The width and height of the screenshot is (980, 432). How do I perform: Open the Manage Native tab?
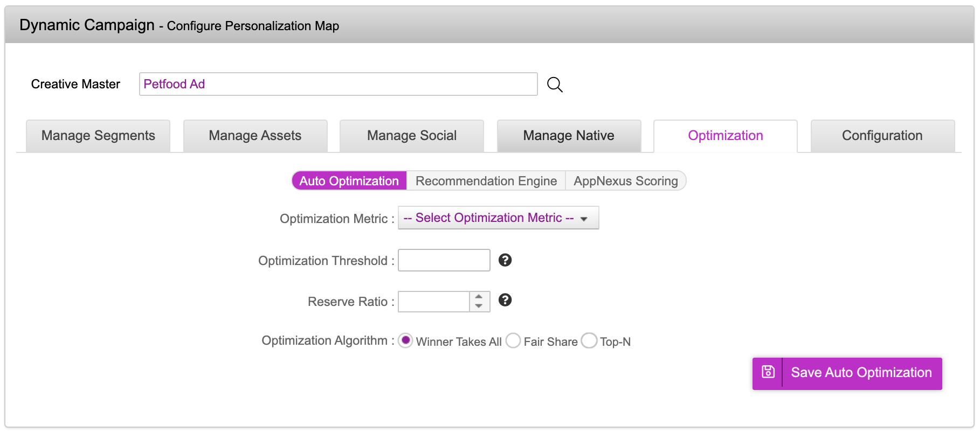click(x=569, y=136)
